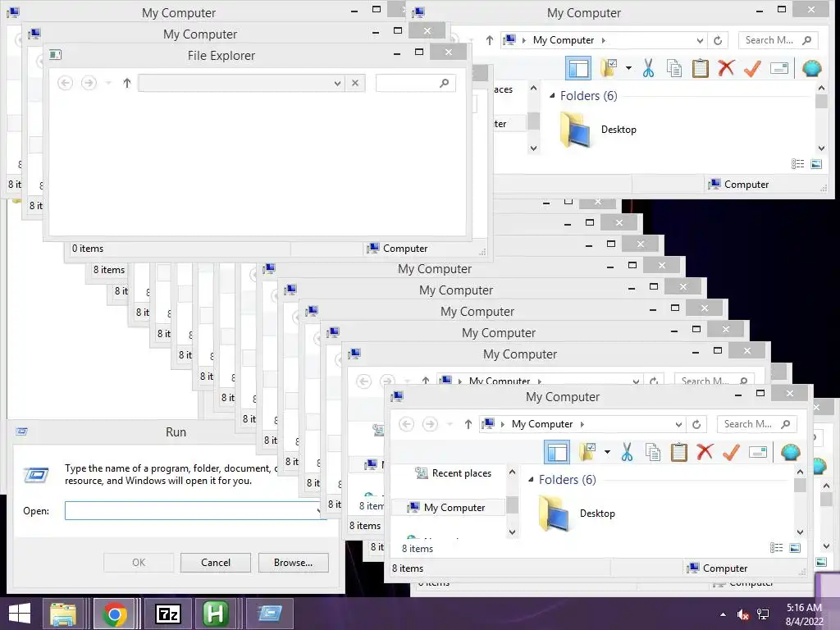Click Up arrow in frontmost My Computer window
This screenshot has height=630, width=840.
pyautogui.click(x=468, y=424)
